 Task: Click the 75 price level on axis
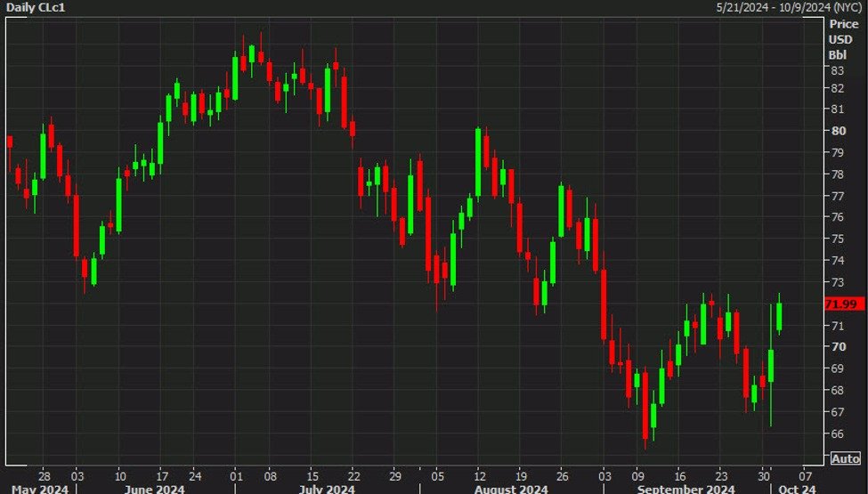pos(838,239)
